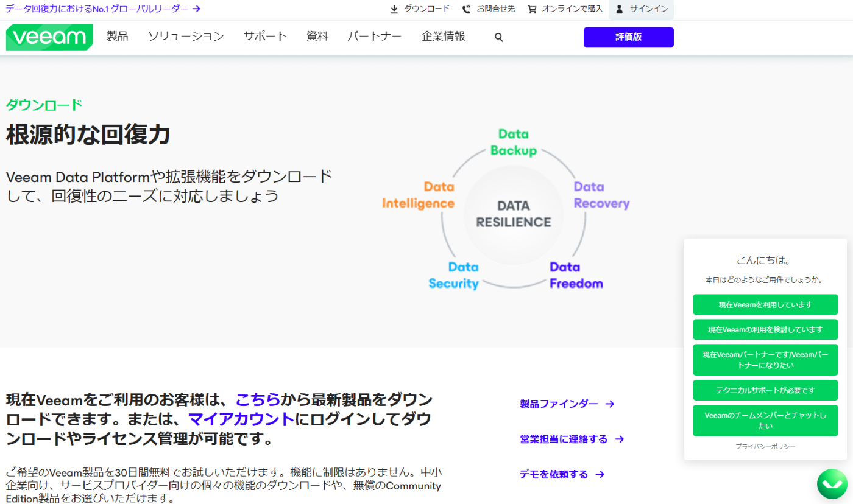The width and height of the screenshot is (853, 504).
Task: Click the green ダウンロード section heading
Action: tap(44, 105)
